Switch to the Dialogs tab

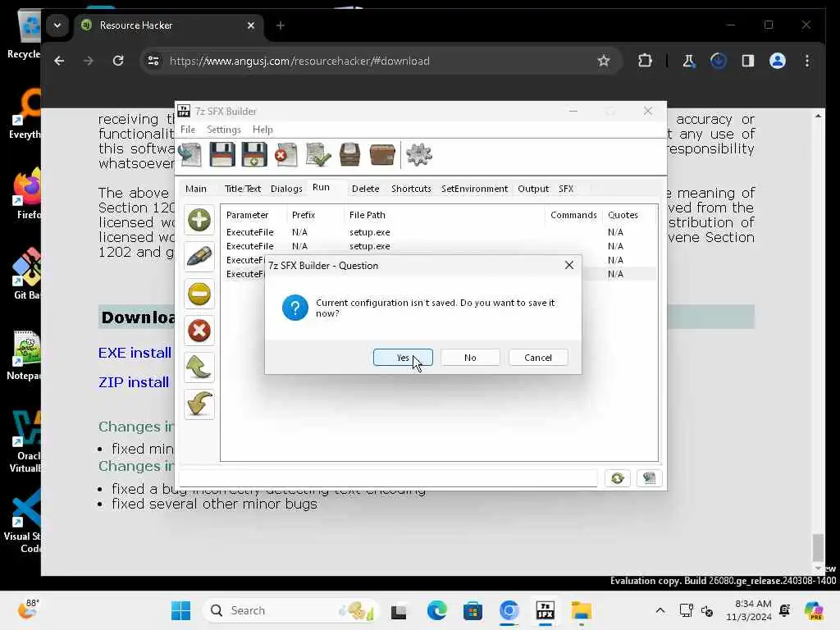pos(286,189)
